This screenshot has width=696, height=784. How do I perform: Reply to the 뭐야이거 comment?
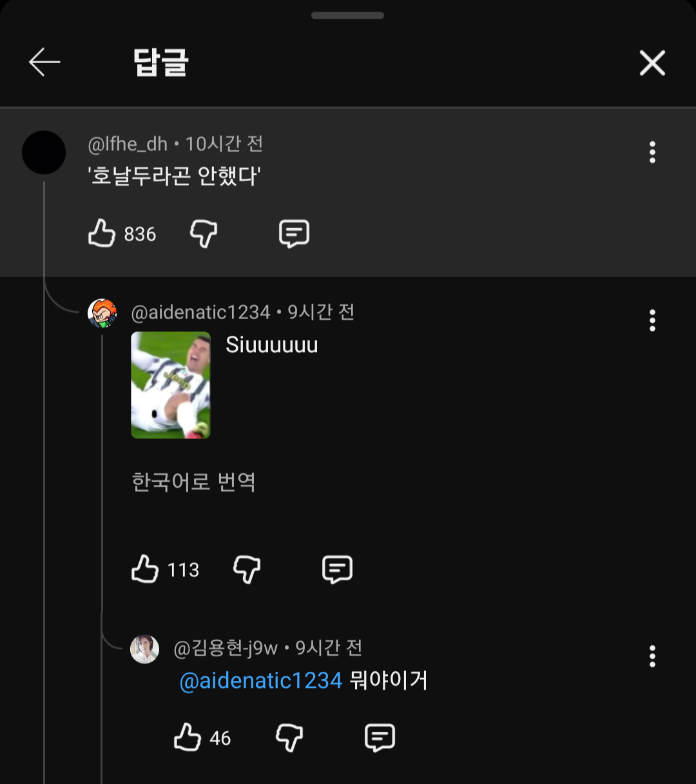point(380,737)
